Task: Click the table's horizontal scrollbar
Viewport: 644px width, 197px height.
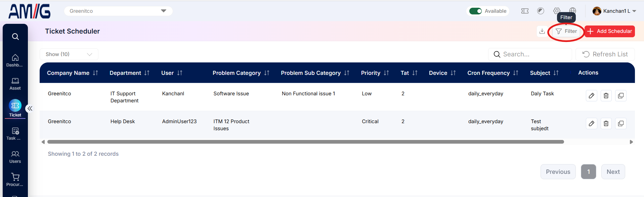Action: tap(306, 142)
